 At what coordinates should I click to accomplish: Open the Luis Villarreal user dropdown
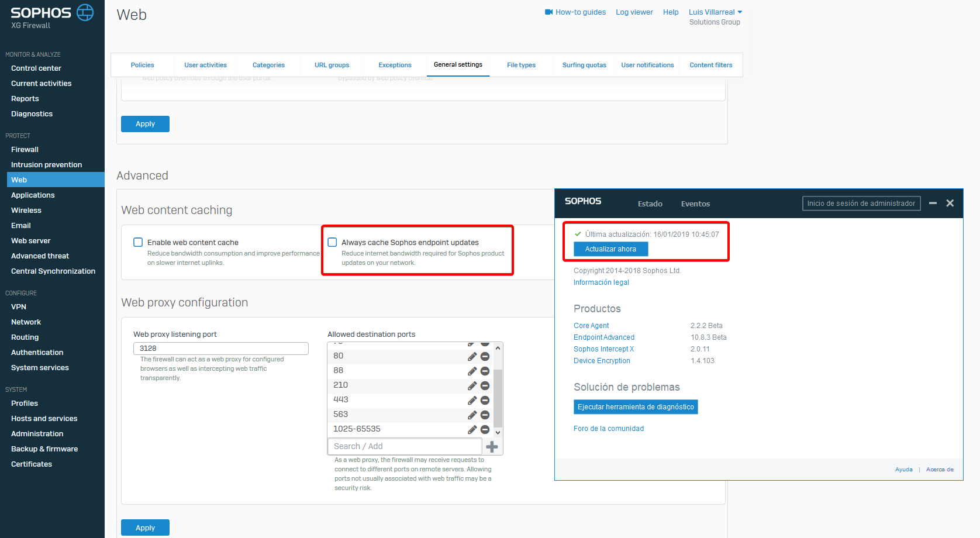(x=715, y=12)
